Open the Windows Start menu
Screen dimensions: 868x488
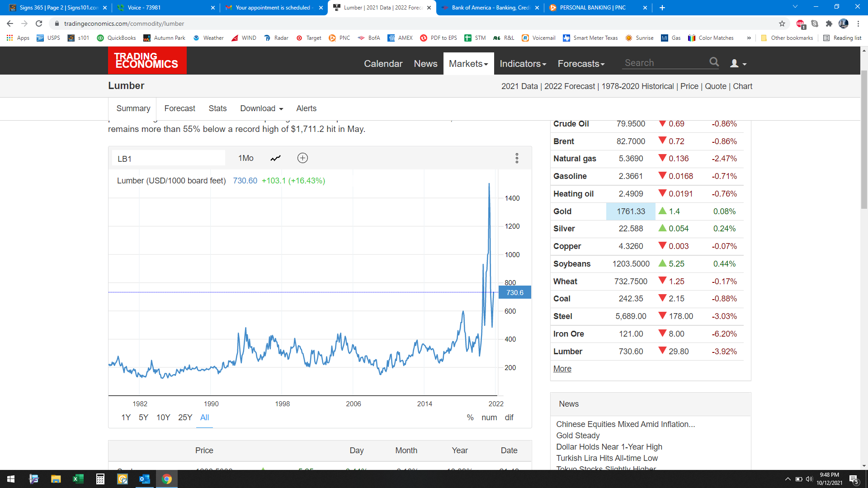[11, 479]
